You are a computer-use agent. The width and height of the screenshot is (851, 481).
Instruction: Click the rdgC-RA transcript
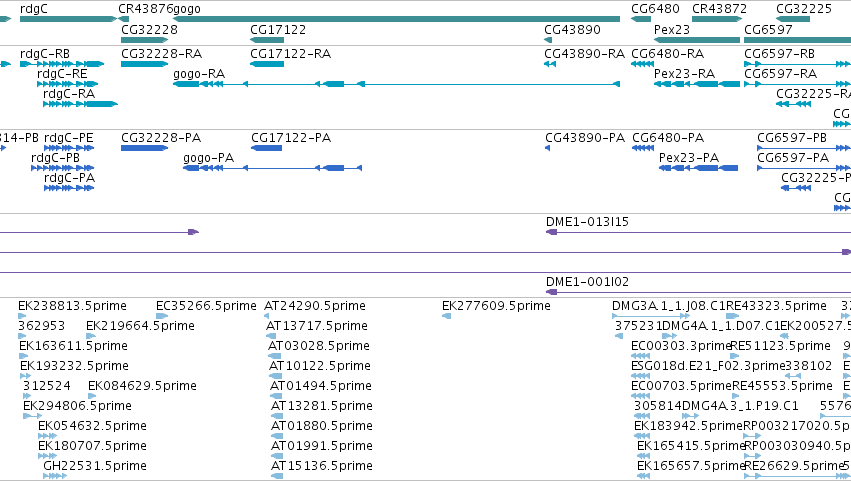click(80, 104)
